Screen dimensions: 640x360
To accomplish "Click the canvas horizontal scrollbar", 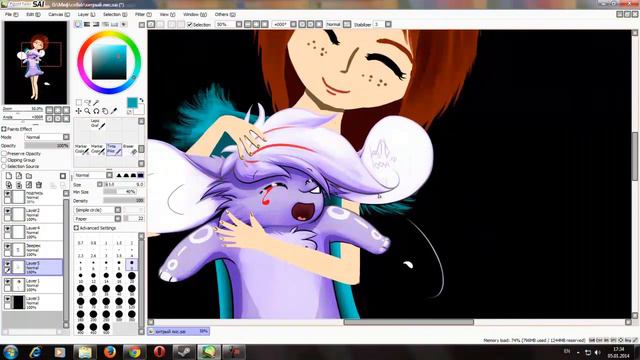I will [x=409, y=322].
